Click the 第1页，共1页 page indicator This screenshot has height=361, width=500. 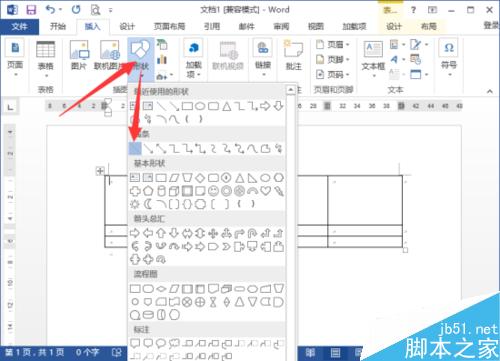tap(35, 353)
